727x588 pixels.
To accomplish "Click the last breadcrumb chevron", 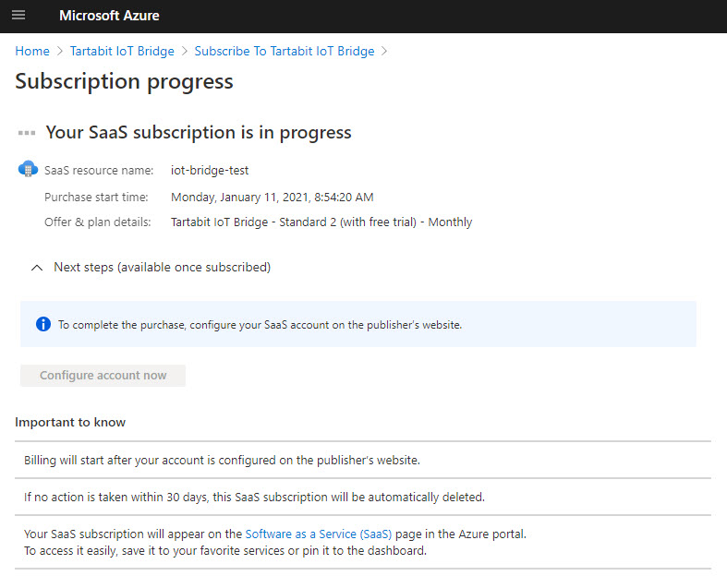I will 384,51.
